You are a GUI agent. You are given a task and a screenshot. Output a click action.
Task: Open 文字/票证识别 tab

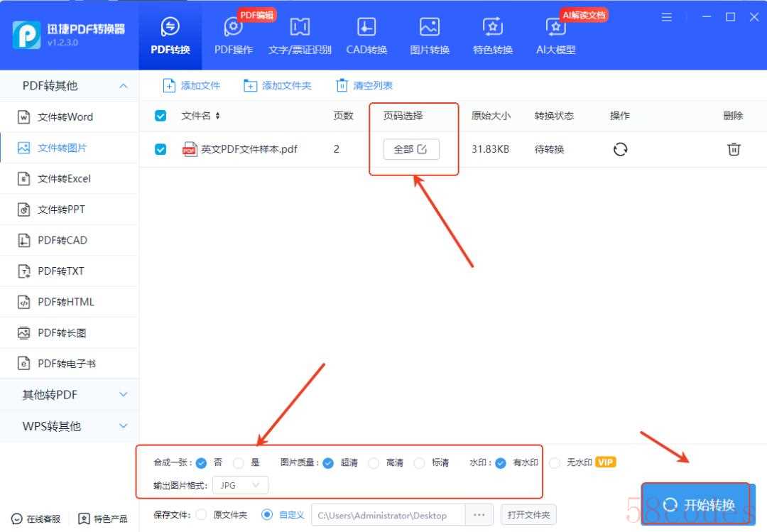300,36
